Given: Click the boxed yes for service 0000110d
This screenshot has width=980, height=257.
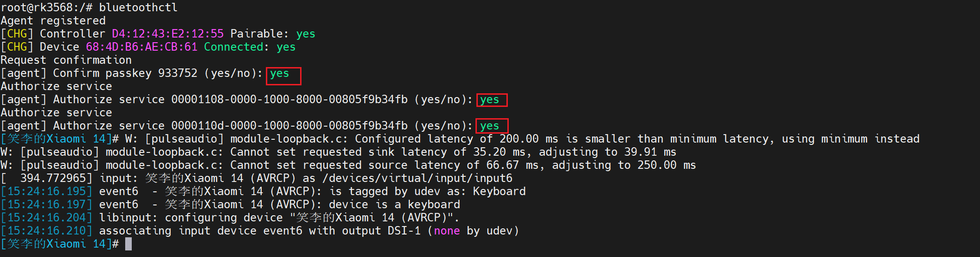Looking at the screenshot, I should coord(490,126).
